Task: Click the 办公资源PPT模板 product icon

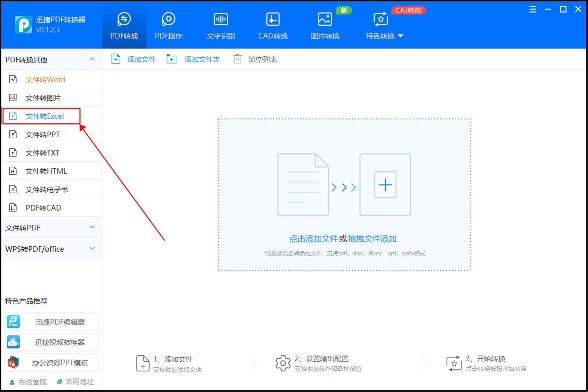Action: click(14, 362)
